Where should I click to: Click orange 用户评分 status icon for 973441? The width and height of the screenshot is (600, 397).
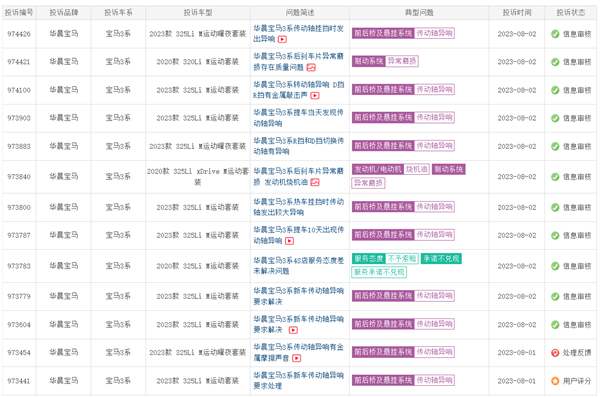pyautogui.click(x=555, y=381)
